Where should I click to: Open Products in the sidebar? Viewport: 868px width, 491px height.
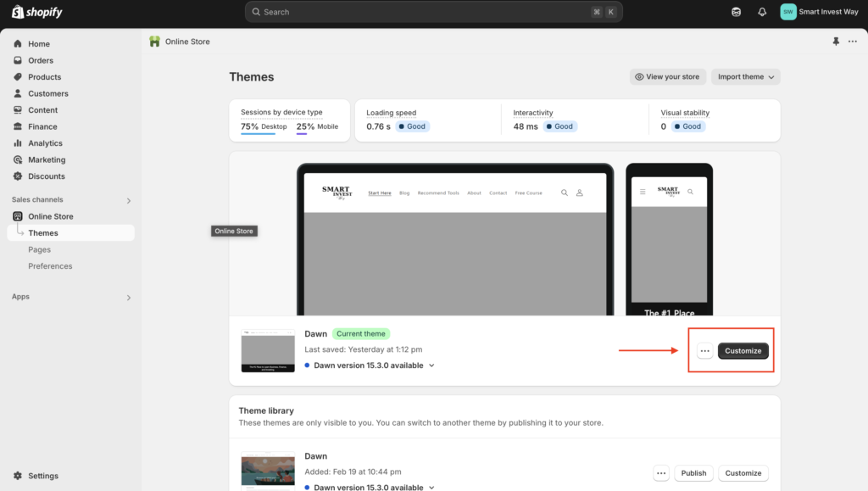pyautogui.click(x=44, y=77)
